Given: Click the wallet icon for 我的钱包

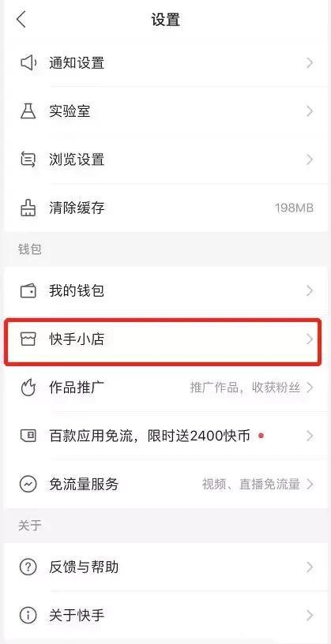Looking at the screenshot, I should point(28,290).
